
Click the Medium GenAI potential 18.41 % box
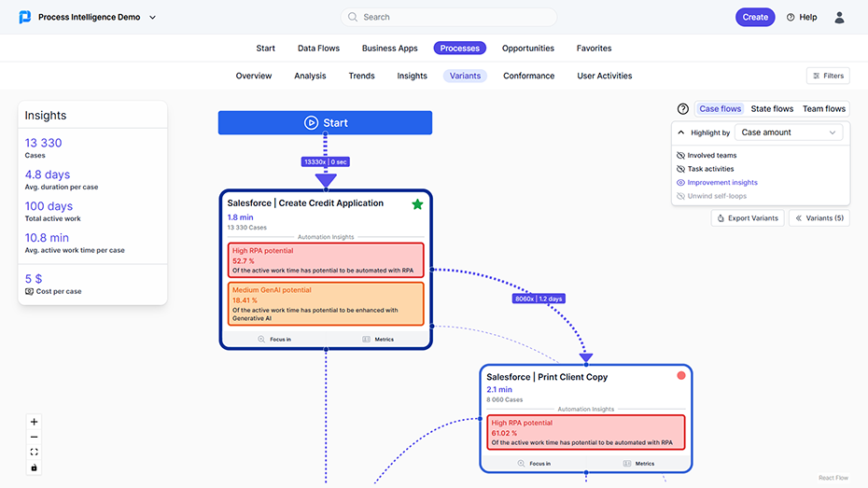(x=326, y=304)
